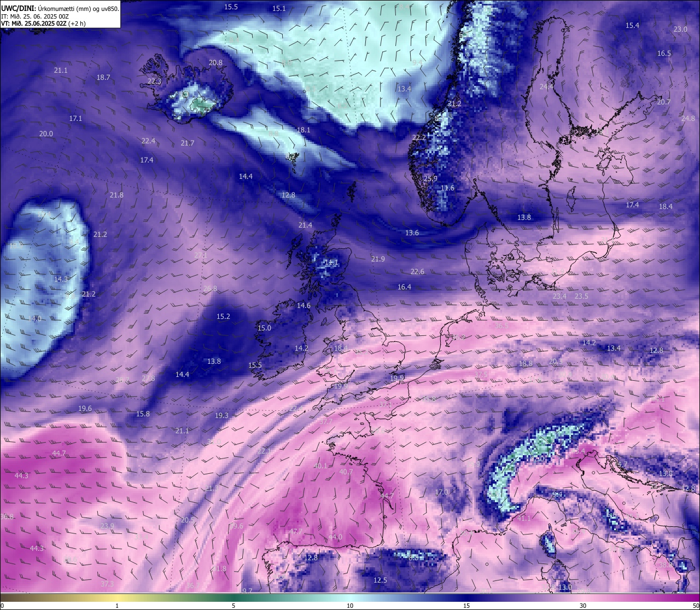This screenshot has height=610, width=700.
Task: Click the '22.4' value label
Action: 148,141
